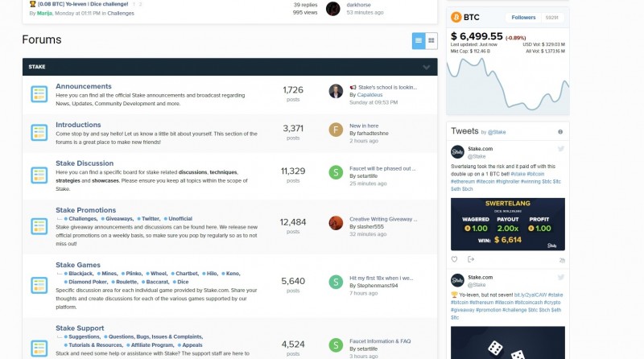Open the Stake Discussion forum
Viewport: 644px width, 359px height.
(85, 163)
